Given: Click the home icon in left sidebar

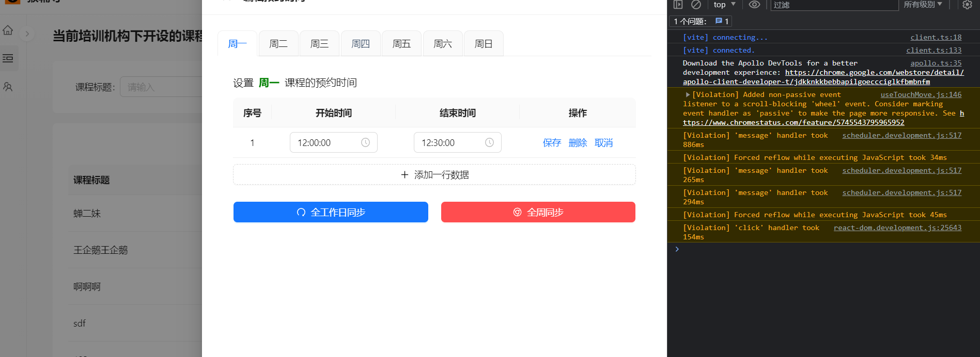Looking at the screenshot, I should [8, 30].
